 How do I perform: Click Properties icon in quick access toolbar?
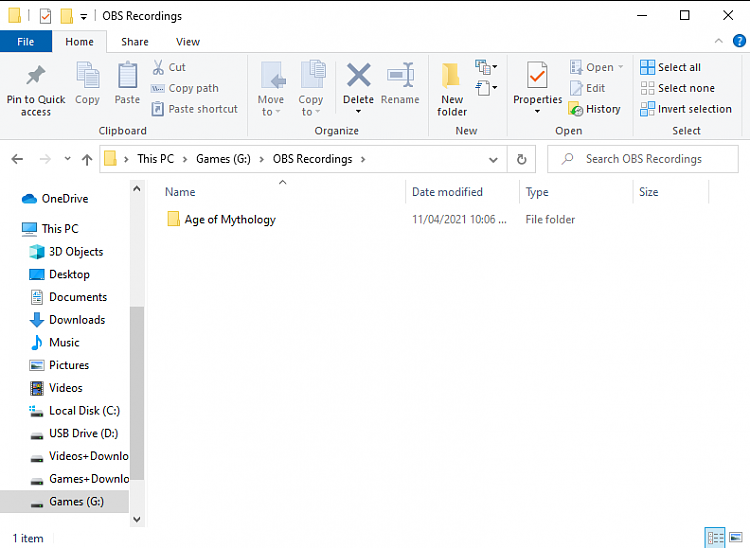(45, 16)
